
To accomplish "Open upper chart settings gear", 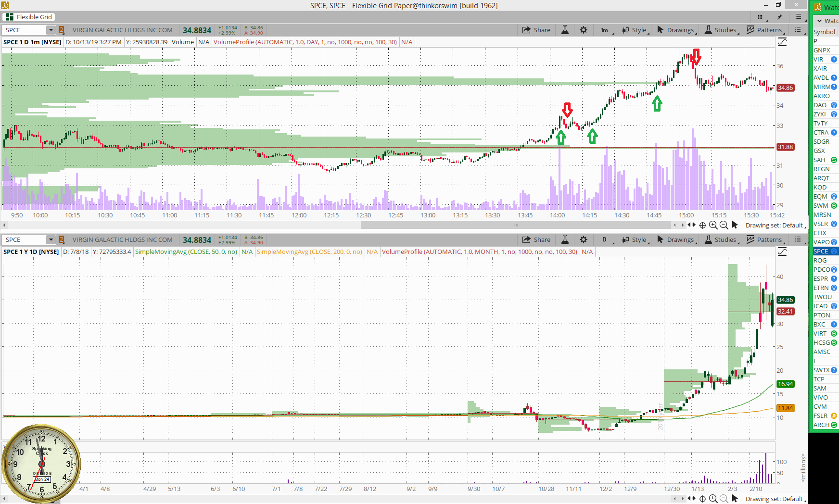I will [x=584, y=30].
